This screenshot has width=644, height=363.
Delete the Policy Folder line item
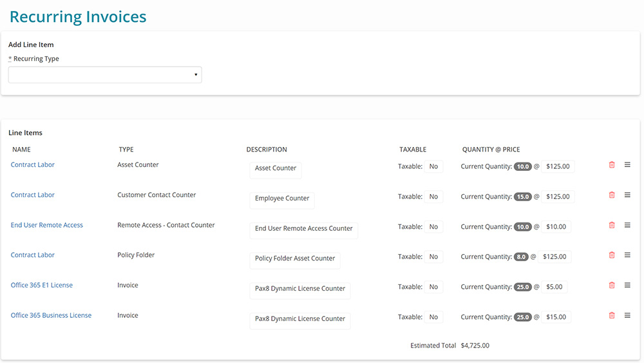coord(612,255)
